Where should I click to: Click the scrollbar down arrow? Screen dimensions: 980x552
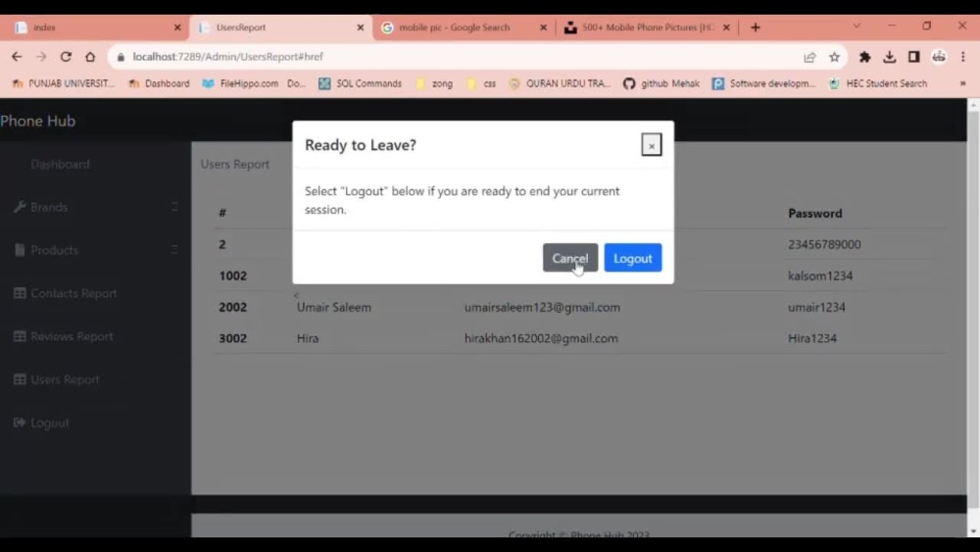click(x=973, y=531)
